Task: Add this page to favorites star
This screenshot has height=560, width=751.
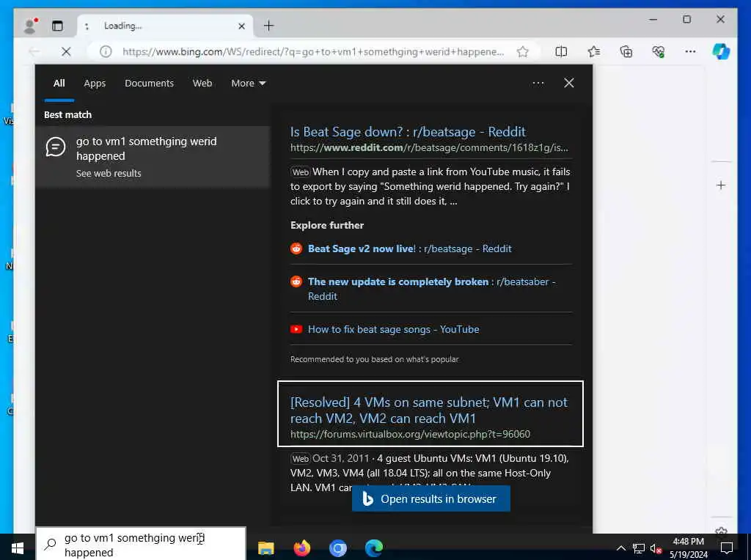Action: (x=522, y=51)
